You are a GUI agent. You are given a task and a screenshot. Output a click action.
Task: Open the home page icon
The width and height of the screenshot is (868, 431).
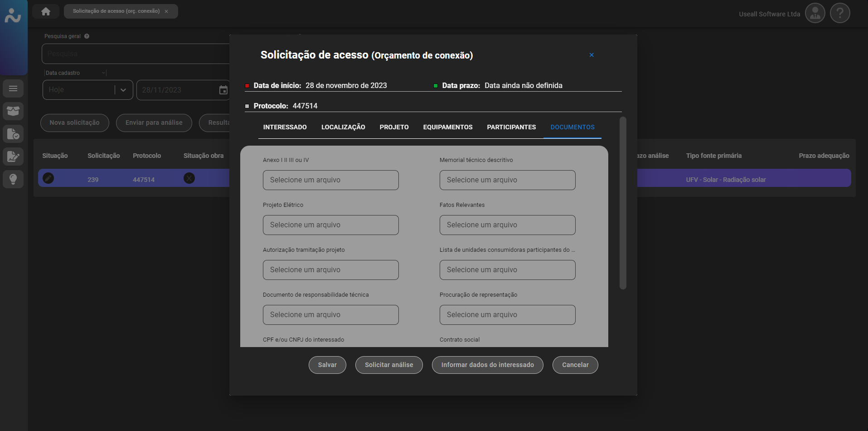click(x=46, y=11)
